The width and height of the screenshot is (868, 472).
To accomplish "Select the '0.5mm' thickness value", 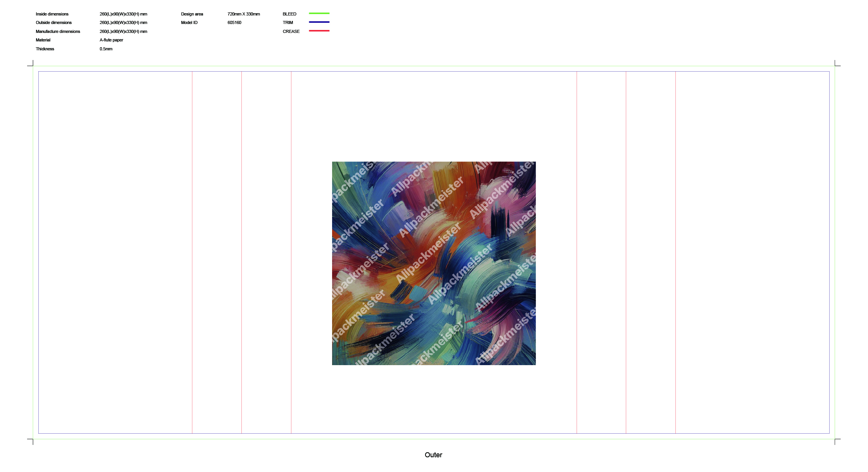I will click(x=106, y=49).
